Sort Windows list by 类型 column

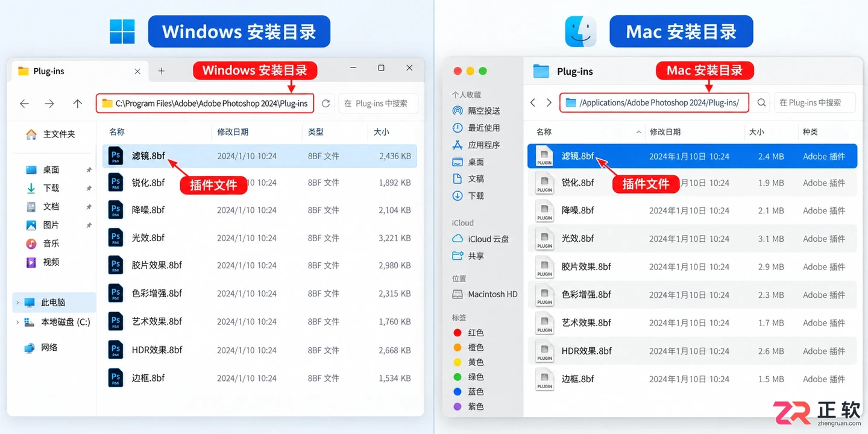tap(316, 132)
